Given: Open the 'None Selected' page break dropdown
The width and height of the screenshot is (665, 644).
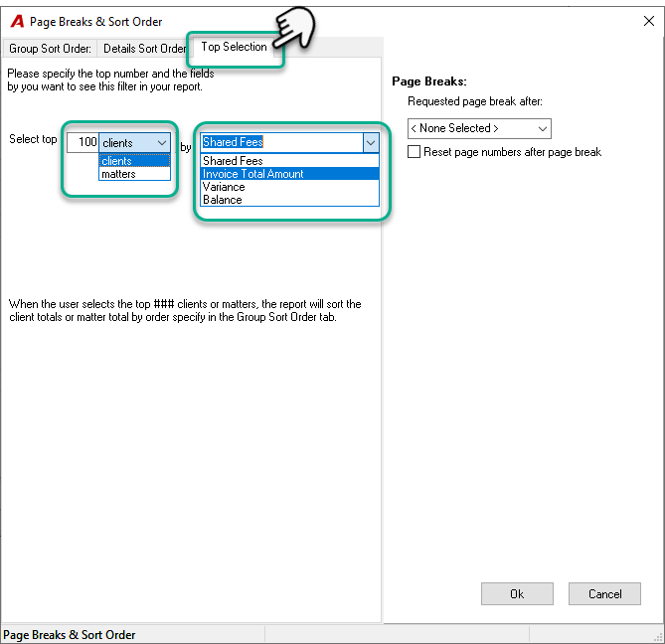Looking at the screenshot, I should click(479, 128).
